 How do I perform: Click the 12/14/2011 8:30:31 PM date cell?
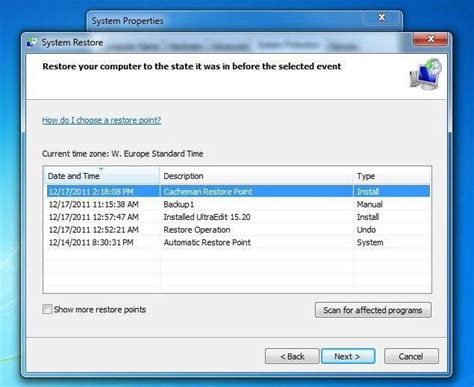pyautogui.click(x=91, y=242)
